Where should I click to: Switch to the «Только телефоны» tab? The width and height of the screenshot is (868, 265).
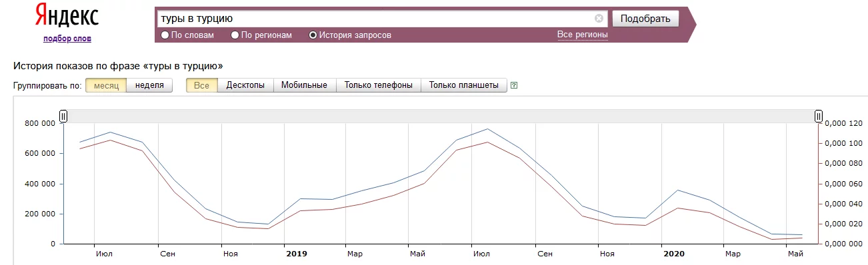pyautogui.click(x=379, y=85)
